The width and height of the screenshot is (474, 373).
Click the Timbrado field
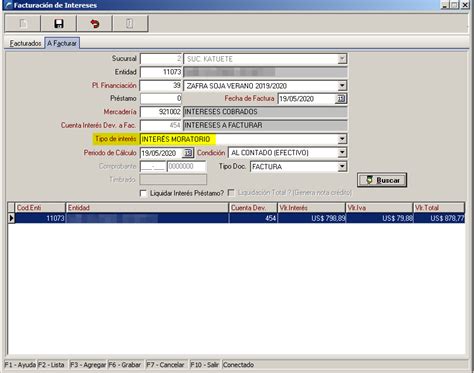173,180
